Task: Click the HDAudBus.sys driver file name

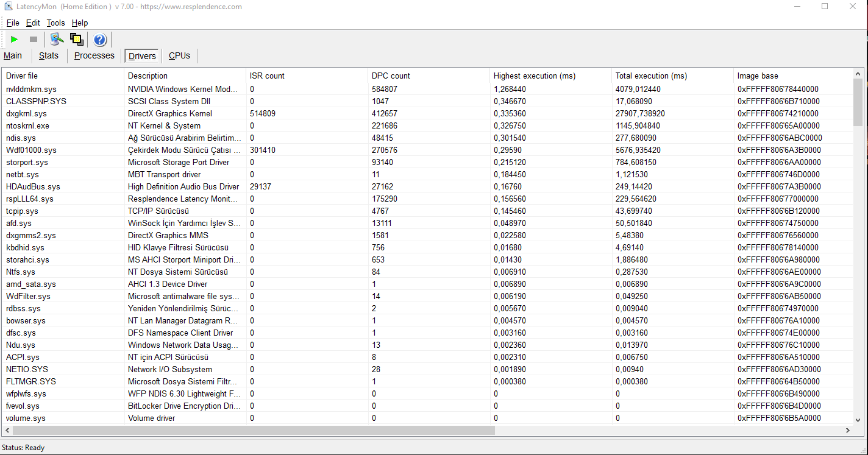Action: click(33, 186)
